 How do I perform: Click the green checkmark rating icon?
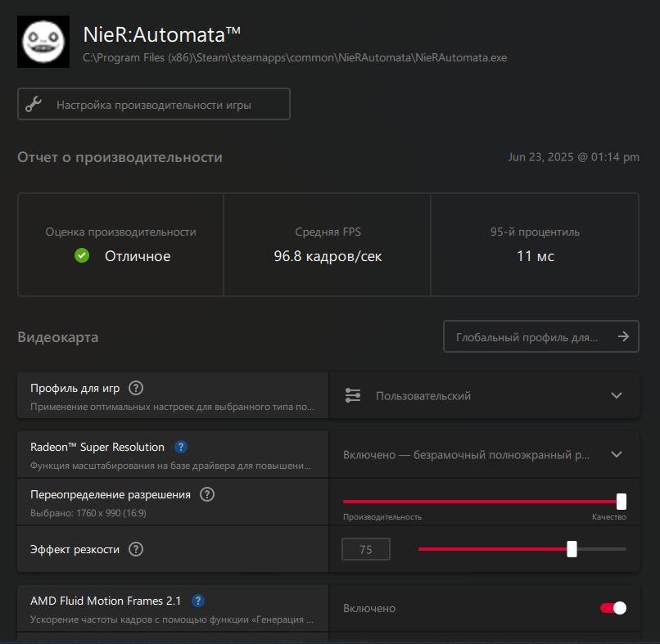82,255
